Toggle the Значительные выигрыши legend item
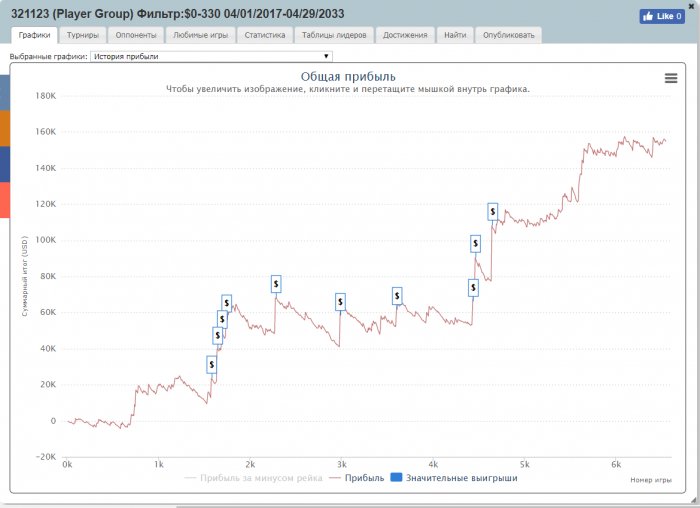This screenshot has width=700, height=508. pyautogui.click(x=454, y=478)
